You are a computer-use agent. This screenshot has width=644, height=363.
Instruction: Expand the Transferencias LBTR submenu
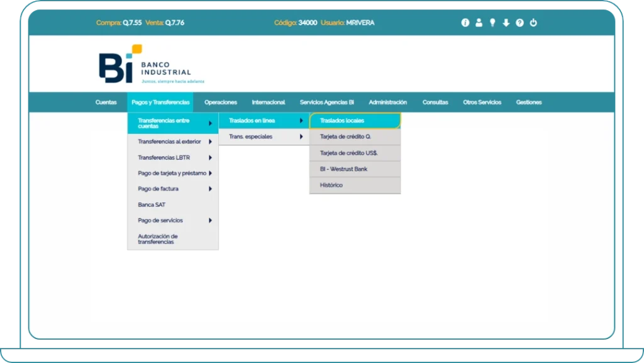click(x=173, y=157)
